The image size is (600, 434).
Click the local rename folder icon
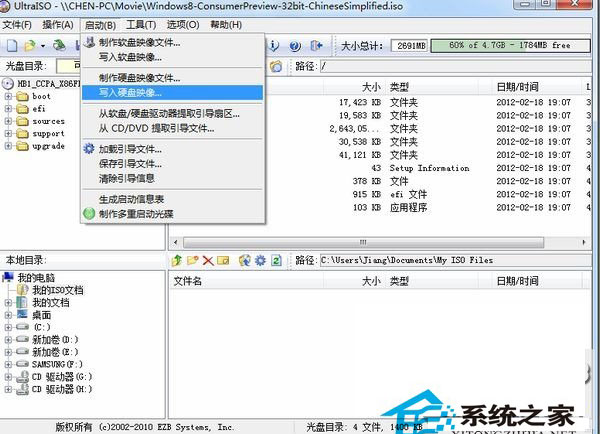[x=223, y=261]
